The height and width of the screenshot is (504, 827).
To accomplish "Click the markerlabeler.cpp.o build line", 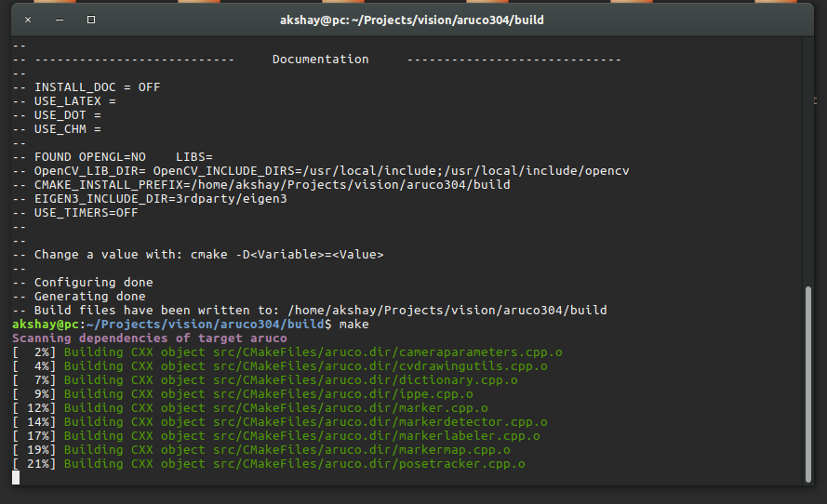I will click(x=276, y=436).
